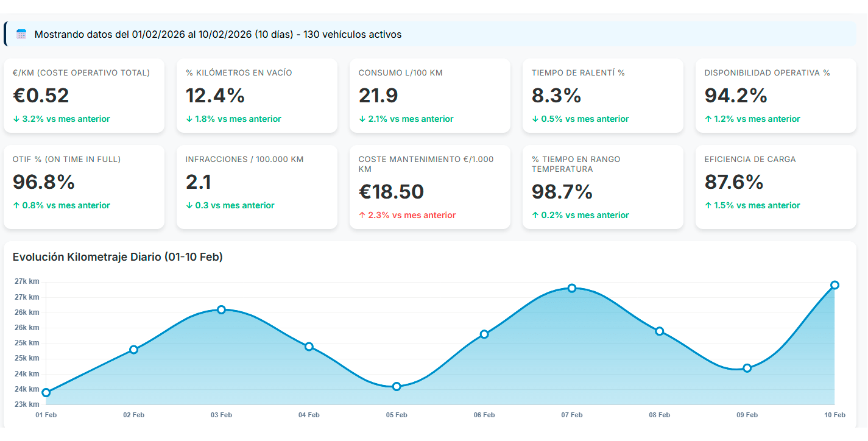The height and width of the screenshot is (441, 868).
Task: Click the 01 Feb data point on chart
Action: click(46, 392)
